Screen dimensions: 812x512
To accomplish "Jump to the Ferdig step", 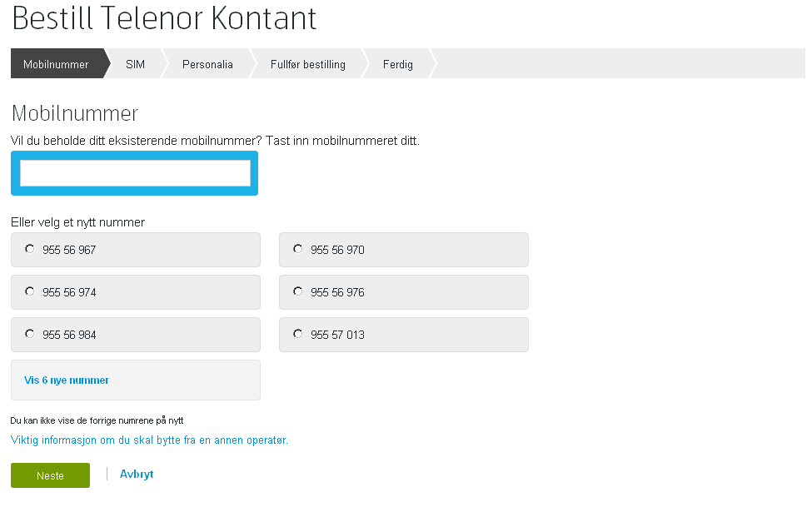I will click(x=398, y=63).
